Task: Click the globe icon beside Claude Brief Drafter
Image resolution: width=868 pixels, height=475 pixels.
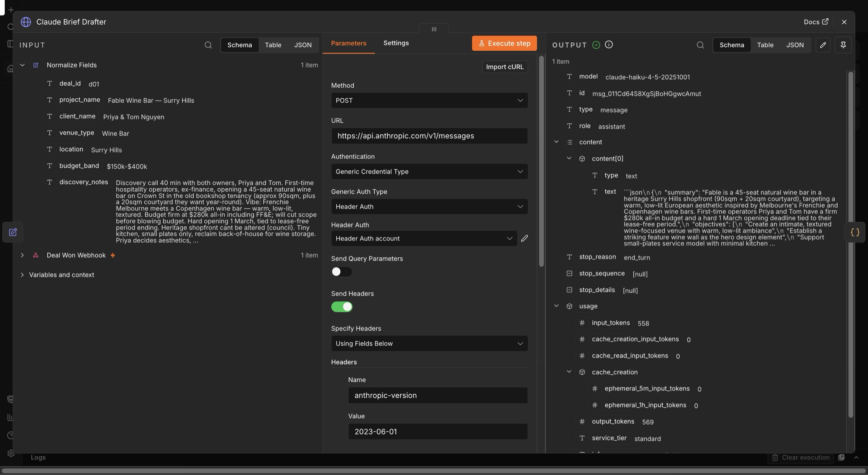Action: click(26, 22)
